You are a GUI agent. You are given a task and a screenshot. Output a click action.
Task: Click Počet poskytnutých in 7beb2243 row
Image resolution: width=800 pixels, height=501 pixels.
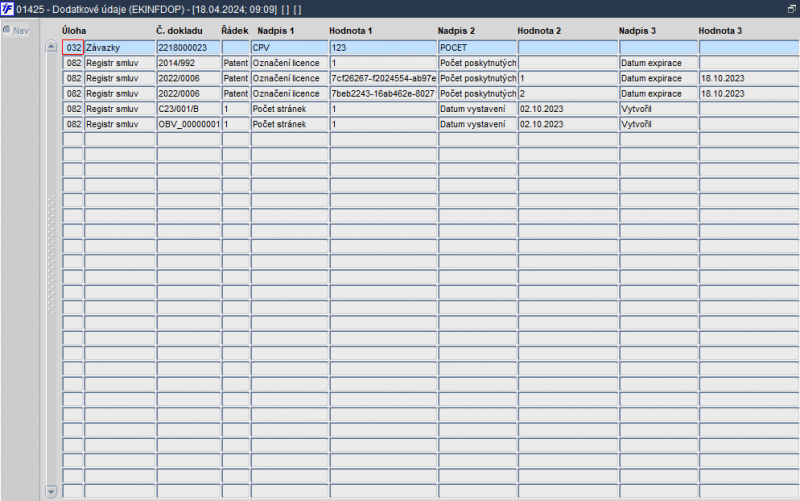pos(478,93)
